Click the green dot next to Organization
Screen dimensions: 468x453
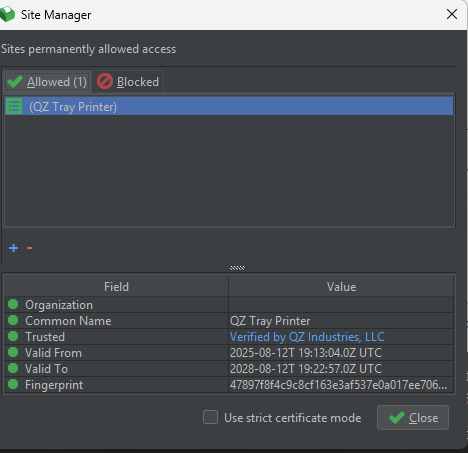[13, 304]
